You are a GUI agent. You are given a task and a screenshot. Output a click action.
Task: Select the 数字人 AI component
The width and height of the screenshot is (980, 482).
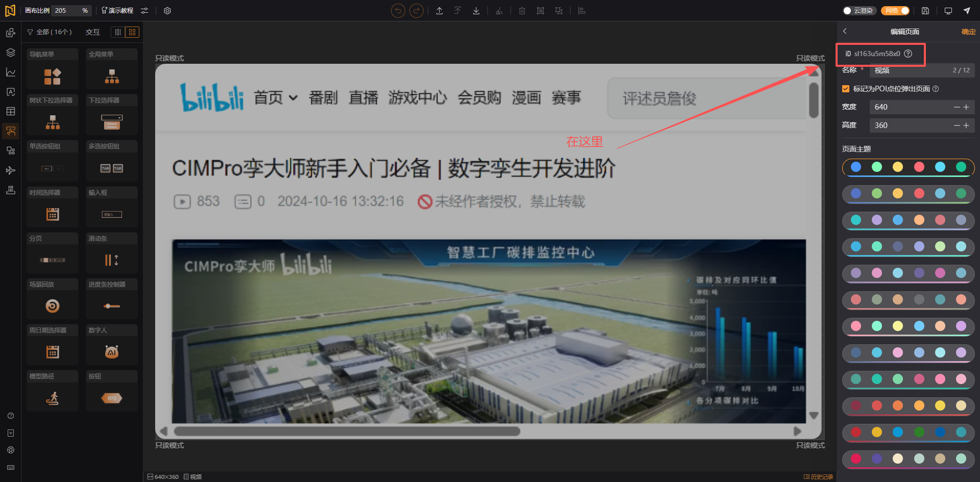coord(112,345)
